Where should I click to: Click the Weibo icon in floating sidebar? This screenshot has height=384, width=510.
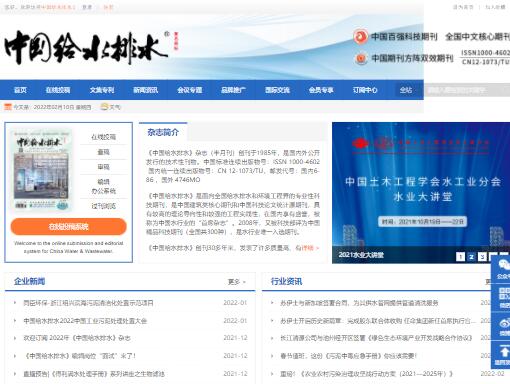504,323
